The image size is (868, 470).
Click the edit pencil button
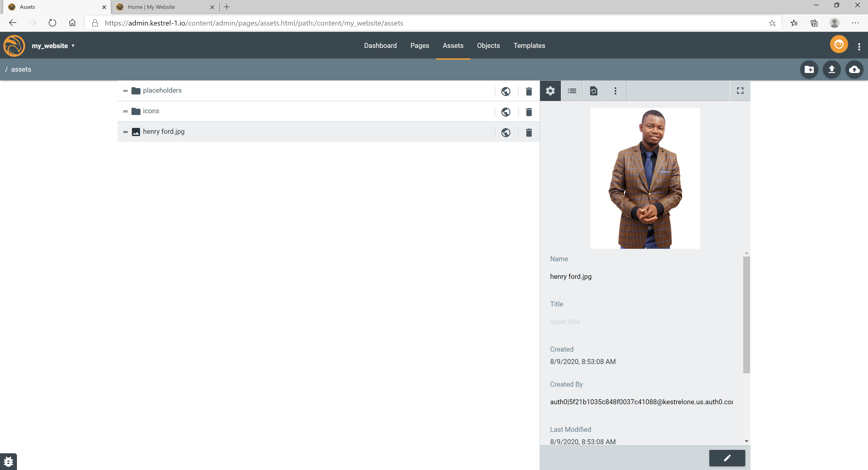727,458
